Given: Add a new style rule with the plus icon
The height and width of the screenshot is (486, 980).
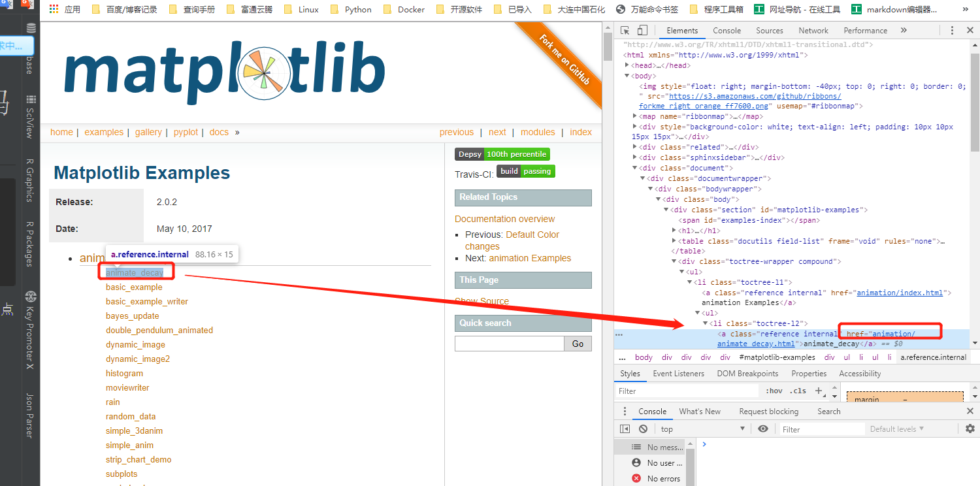Looking at the screenshot, I should click(819, 391).
